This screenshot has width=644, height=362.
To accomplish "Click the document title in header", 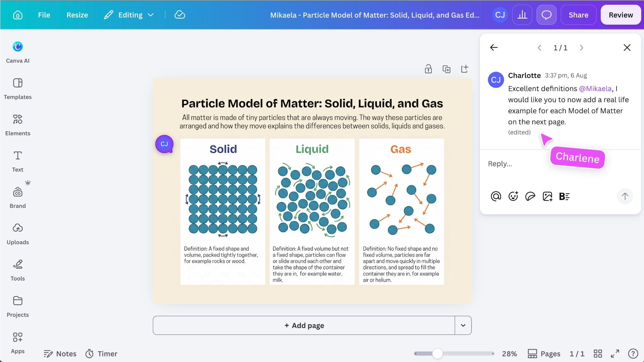I will click(x=375, y=15).
